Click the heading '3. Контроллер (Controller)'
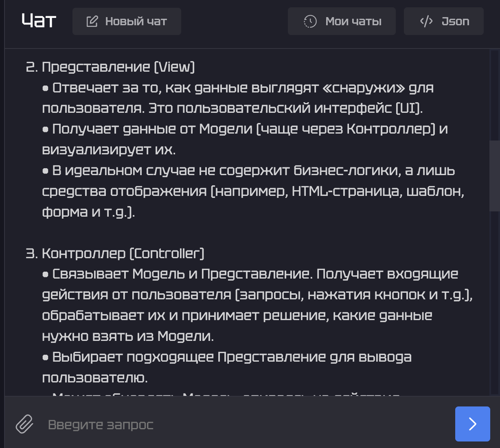Screen dimensions: 500x448 click(x=115, y=253)
